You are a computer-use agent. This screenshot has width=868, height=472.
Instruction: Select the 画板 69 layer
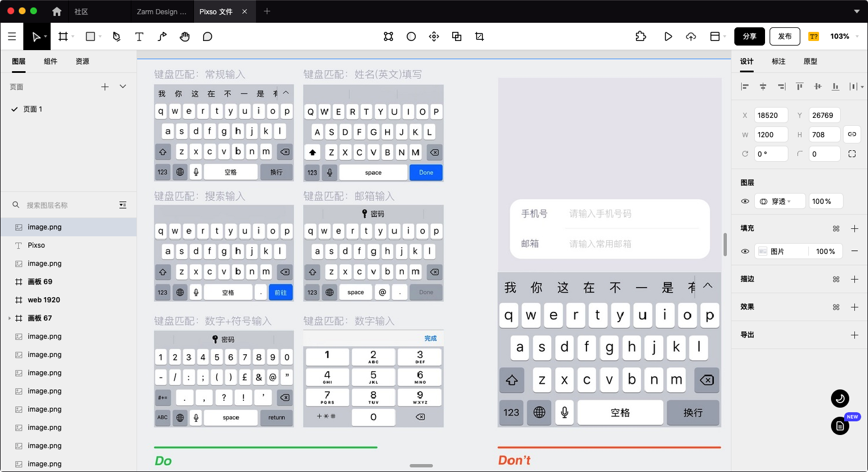[x=68, y=282]
